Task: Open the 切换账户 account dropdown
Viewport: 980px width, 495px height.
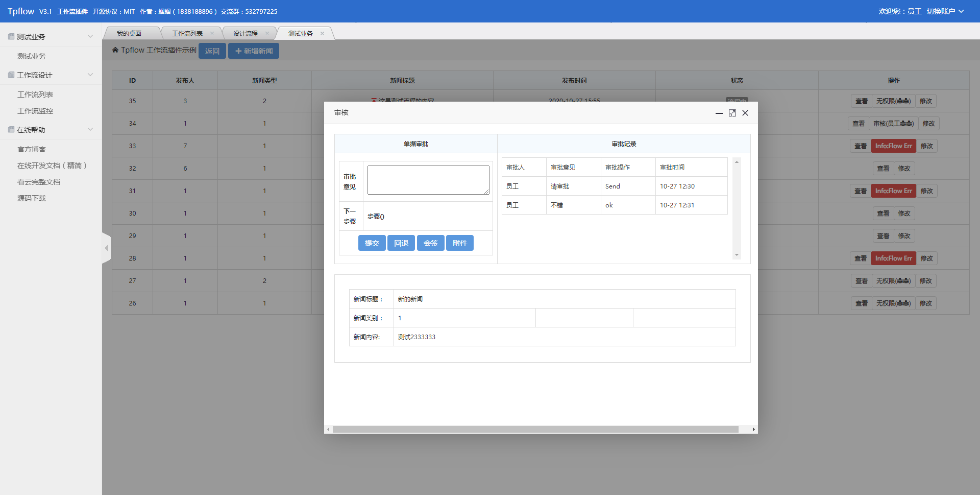Action: 945,11
